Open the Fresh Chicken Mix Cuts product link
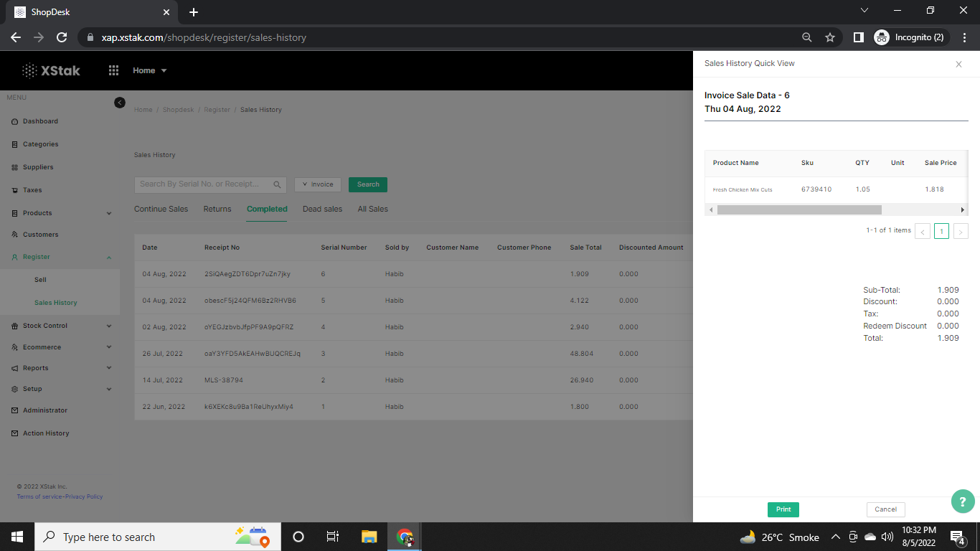This screenshot has height=551, width=980. tap(742, 190)
